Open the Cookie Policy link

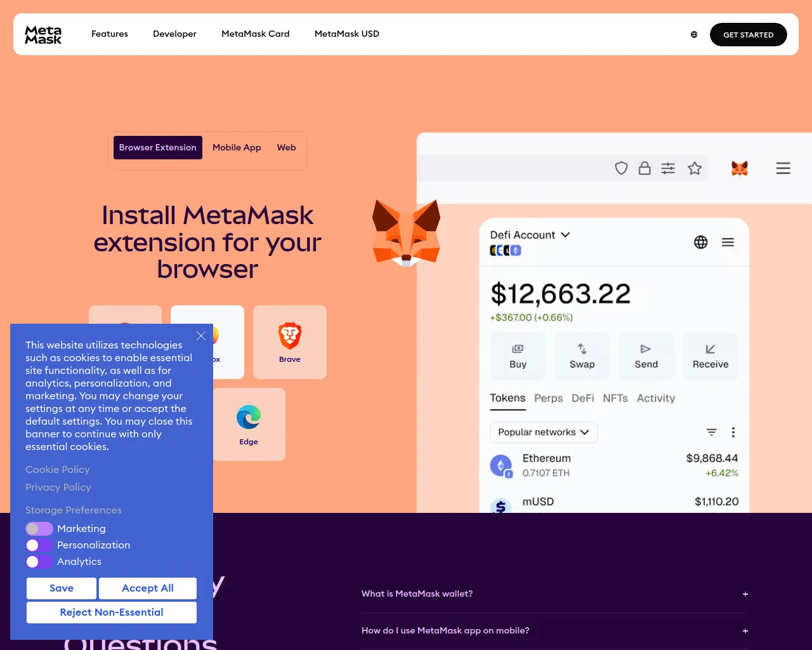pyautogui.click(x=58, y=470)
